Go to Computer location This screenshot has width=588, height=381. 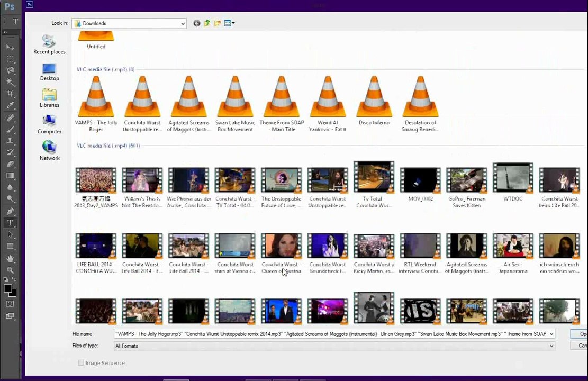tap(49, 124)
